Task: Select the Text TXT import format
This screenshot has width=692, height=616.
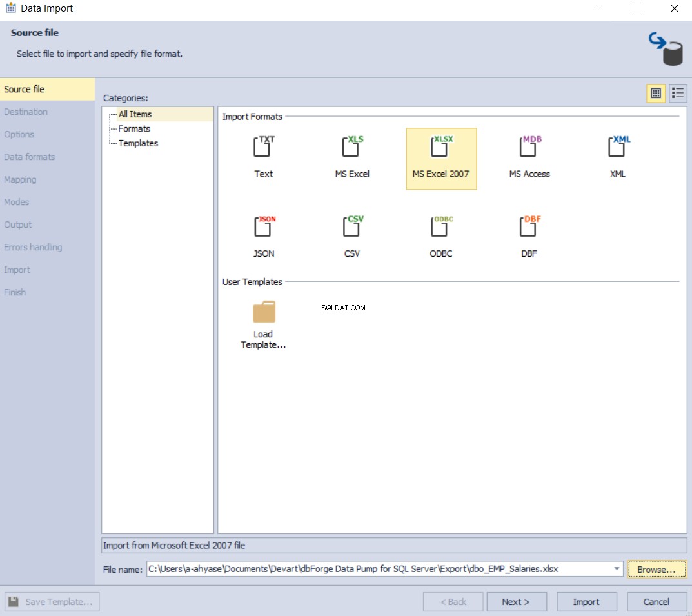Action: tap(264, 157)
